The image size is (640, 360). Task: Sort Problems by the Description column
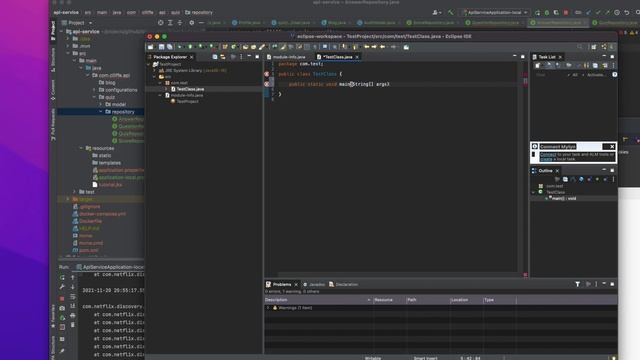click(x=318, y=300)
